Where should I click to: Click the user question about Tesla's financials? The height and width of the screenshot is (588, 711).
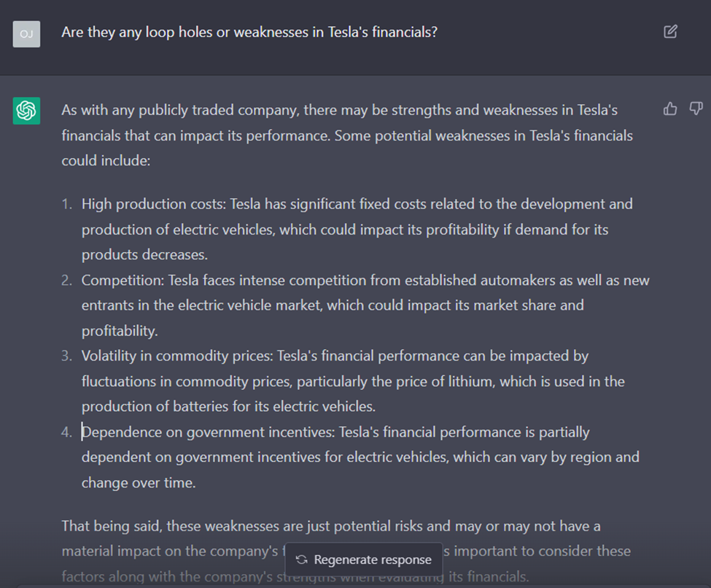click(x=249, y=32)
